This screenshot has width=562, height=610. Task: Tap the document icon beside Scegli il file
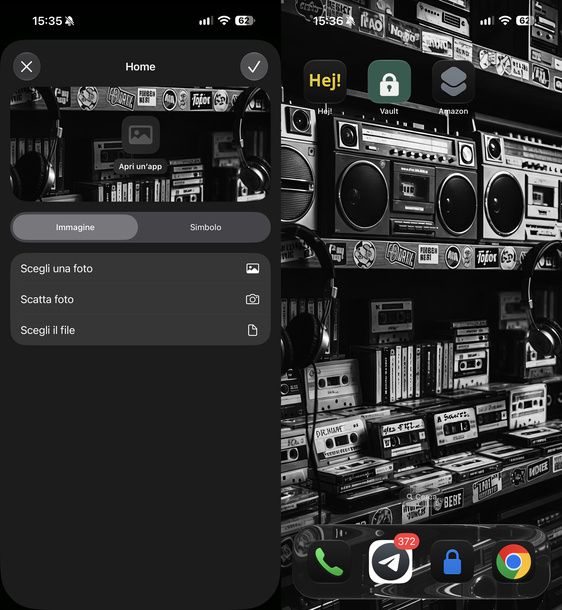[252, 330]
